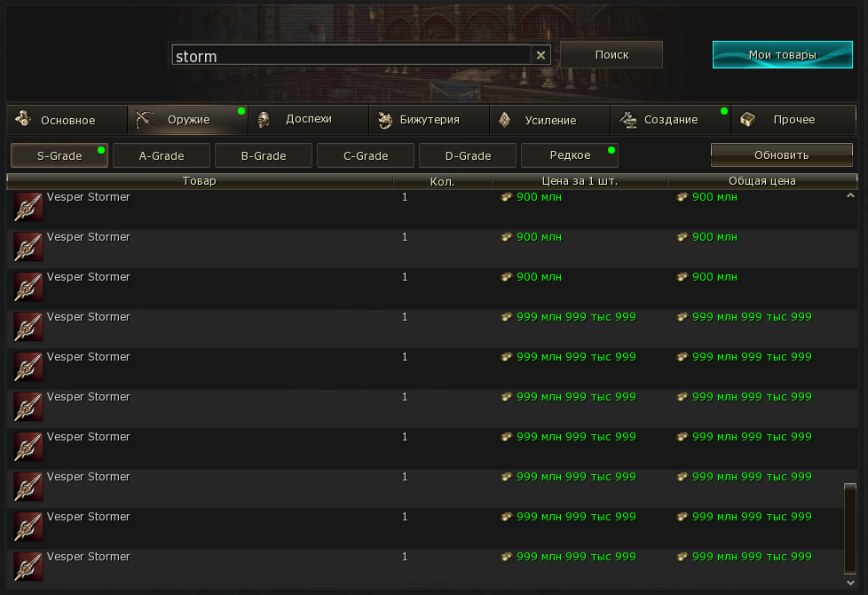868x595 pixels.
Task: Click the Основное tab icon
Action: (23, 119)
